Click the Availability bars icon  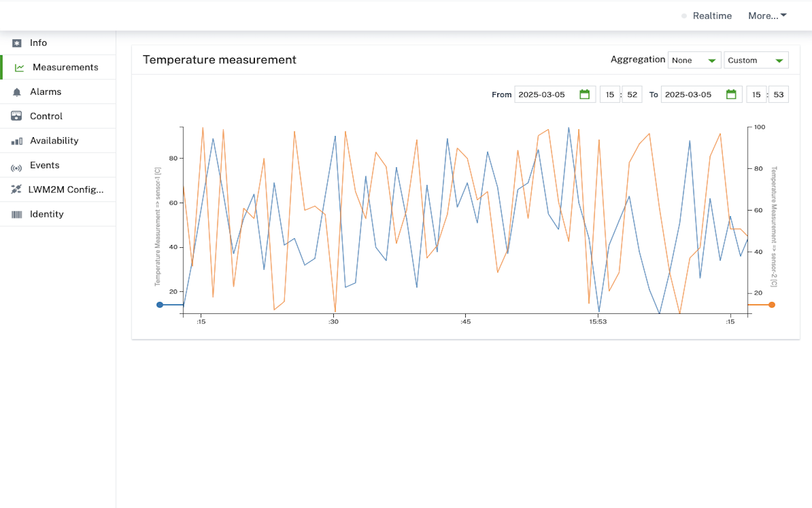point(17,141)
